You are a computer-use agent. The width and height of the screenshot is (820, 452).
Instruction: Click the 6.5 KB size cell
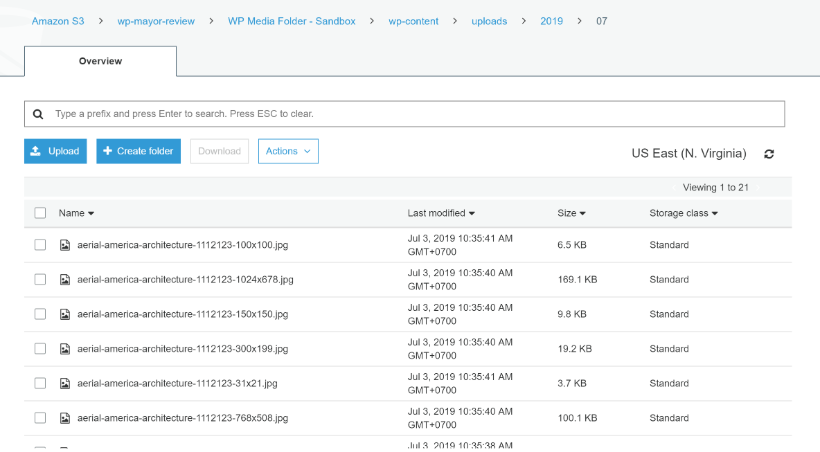point(572,245)
